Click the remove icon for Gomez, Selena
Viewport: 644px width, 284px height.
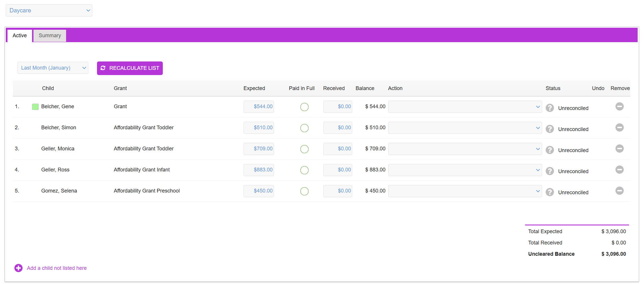[x=619, y=191]
